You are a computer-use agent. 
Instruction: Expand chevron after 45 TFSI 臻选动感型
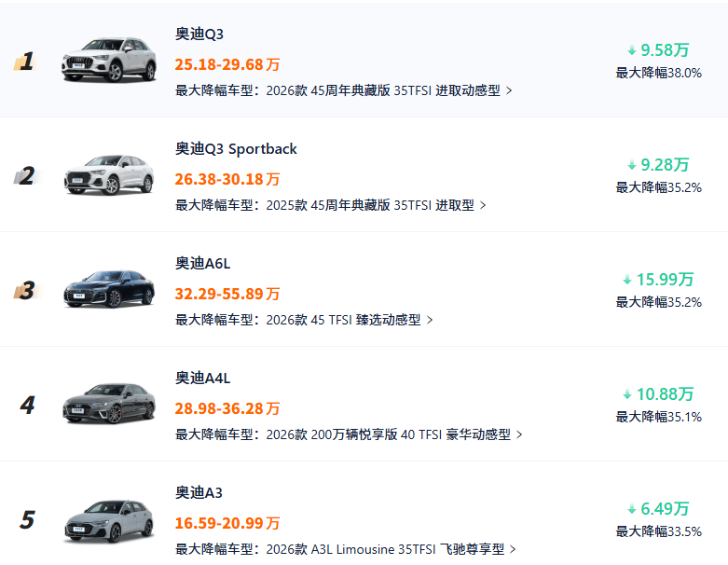430,320
